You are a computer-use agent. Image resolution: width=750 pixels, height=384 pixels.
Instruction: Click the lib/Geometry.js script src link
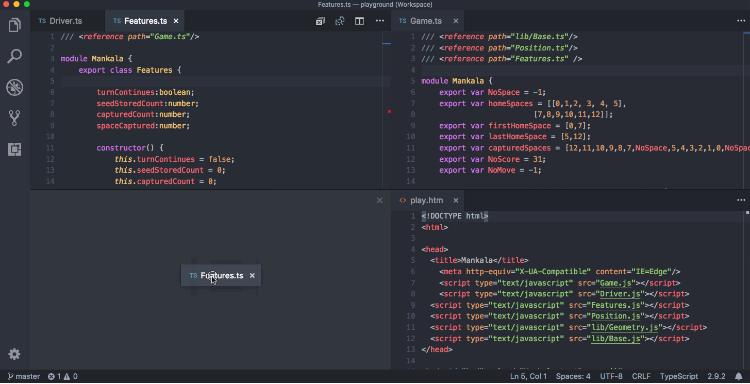[x=624, y=328]
